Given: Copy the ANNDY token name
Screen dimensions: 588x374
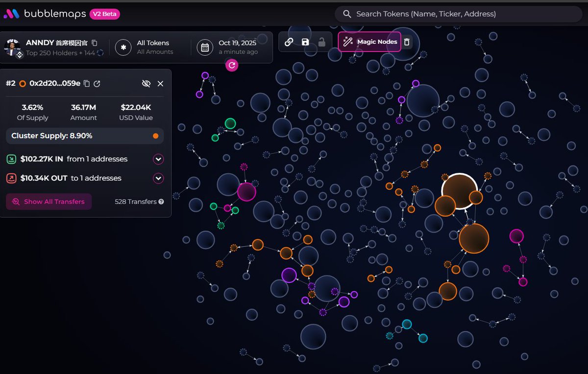Looking at the screenshot, I should pyautogui.click(x=95, y=43).
